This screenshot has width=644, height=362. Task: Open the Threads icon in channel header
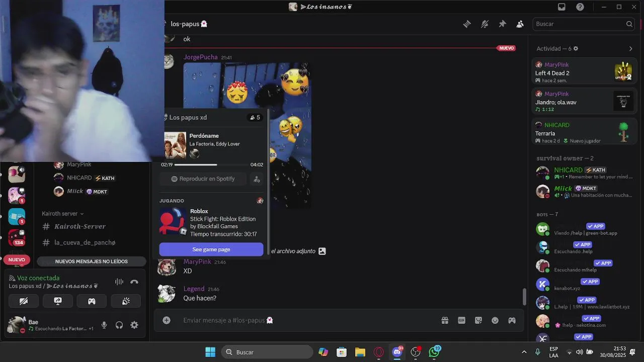pyautogui.click(x=467, y=24)
